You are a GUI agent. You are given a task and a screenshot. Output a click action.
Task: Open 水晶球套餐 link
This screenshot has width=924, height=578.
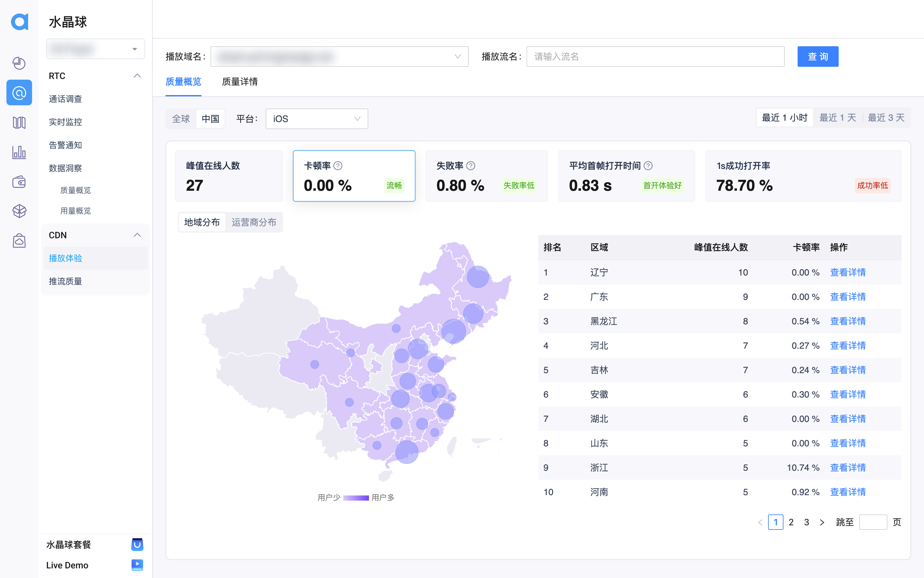point(69,545)
